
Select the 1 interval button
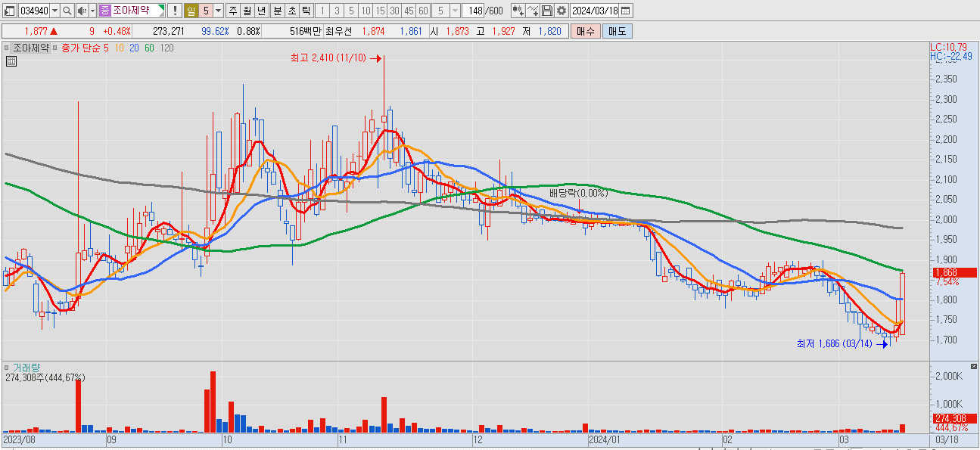point(322,11)
